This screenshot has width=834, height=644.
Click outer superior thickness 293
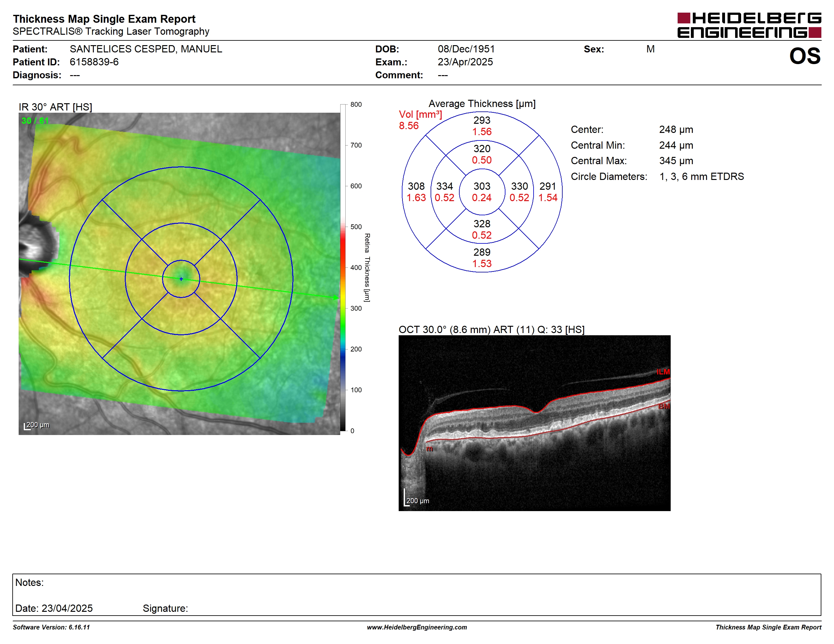(x=482, y=120)
